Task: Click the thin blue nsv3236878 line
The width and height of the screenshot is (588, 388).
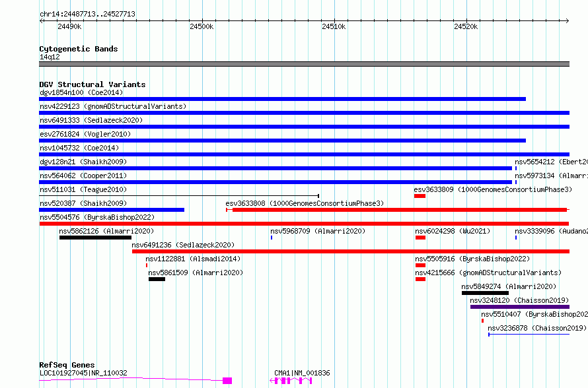Action: tap(529, 334)
